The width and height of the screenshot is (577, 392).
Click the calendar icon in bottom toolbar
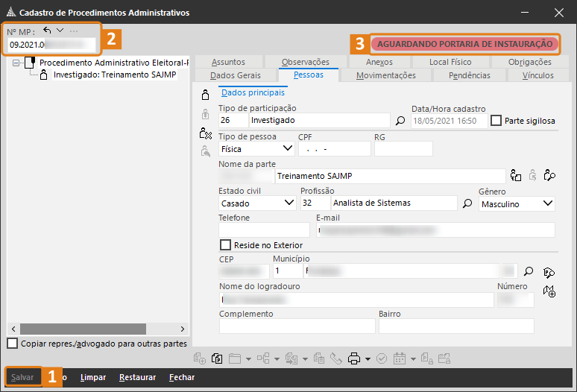[400, 358]
